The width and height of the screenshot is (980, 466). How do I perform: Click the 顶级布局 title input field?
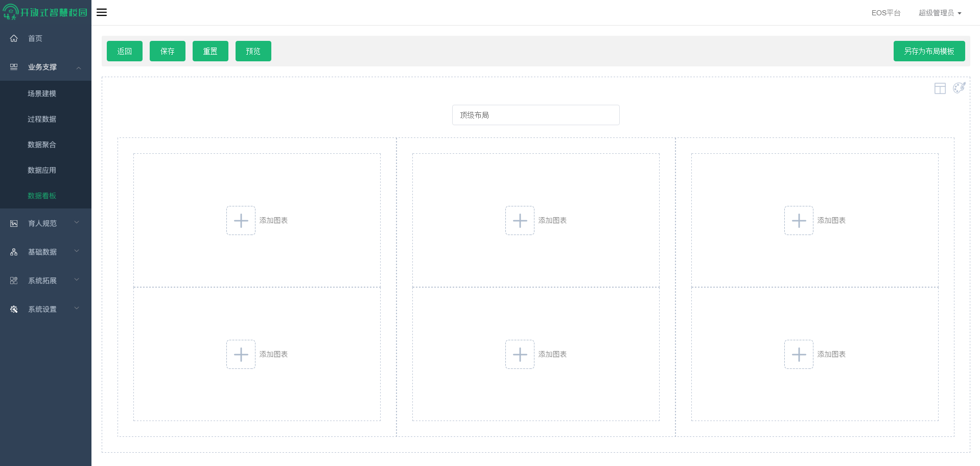(x=536, y=115)
